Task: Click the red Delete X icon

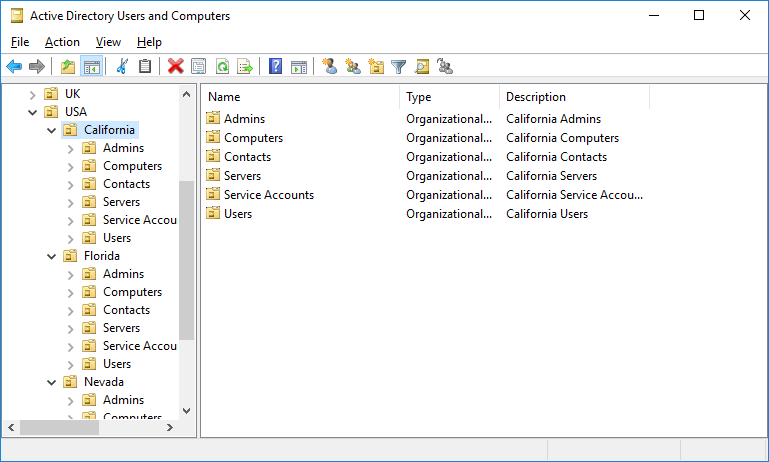Action: [x=175, y=66]
